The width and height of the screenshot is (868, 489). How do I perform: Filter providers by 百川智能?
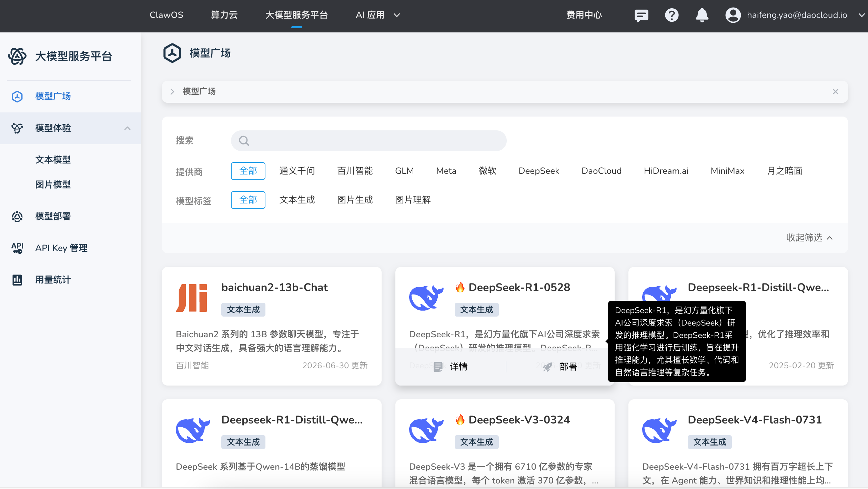355,171
